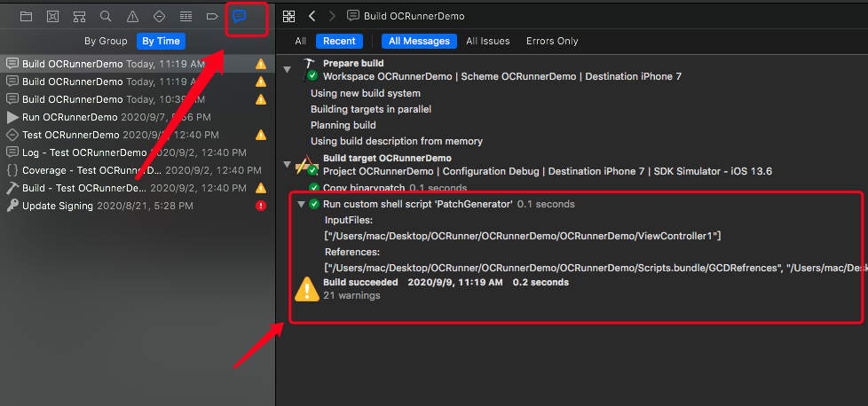868x406 pixels.
Task: Open the Test navigator diamond icon
Action: 159,17
